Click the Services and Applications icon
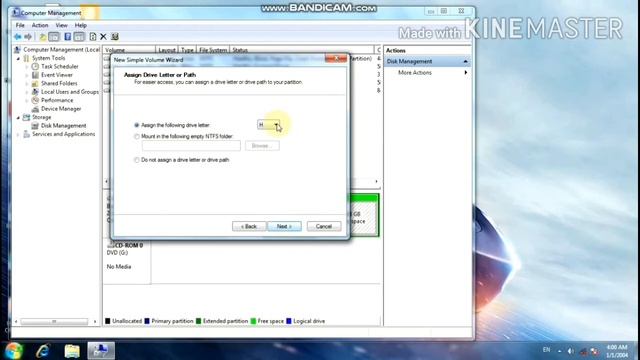Viewport: 640px width, 360px height. click(x=27, y=134)
